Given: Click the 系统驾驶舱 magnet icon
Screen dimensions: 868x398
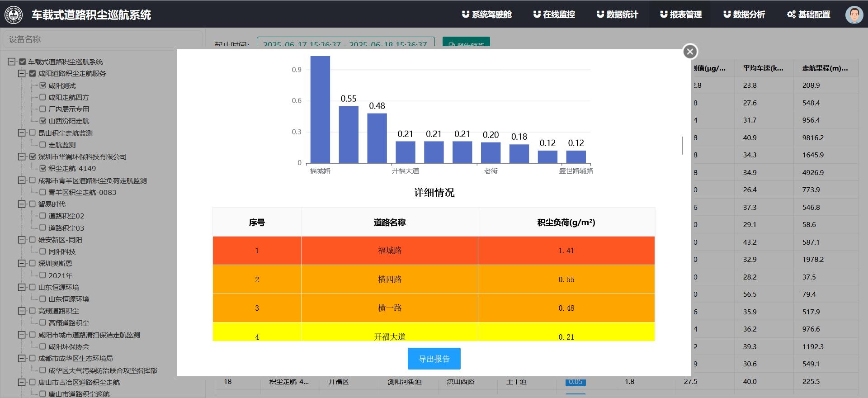Looking at the screenshot, I should click(465, 14).
